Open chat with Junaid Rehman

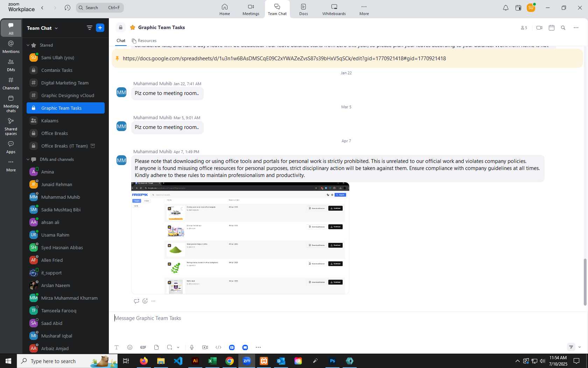click(65, 184)
